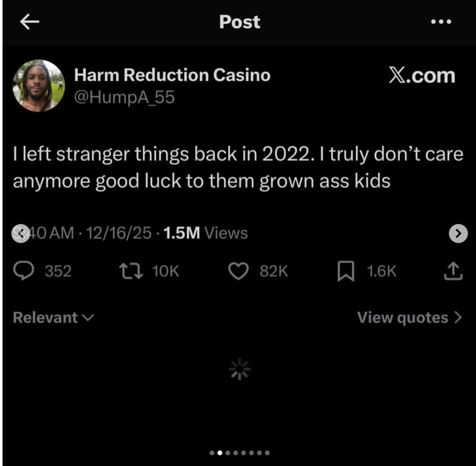Go to next carousel image arrow
The height and width of the screenshot is (466, 476).
coord(458,233)
